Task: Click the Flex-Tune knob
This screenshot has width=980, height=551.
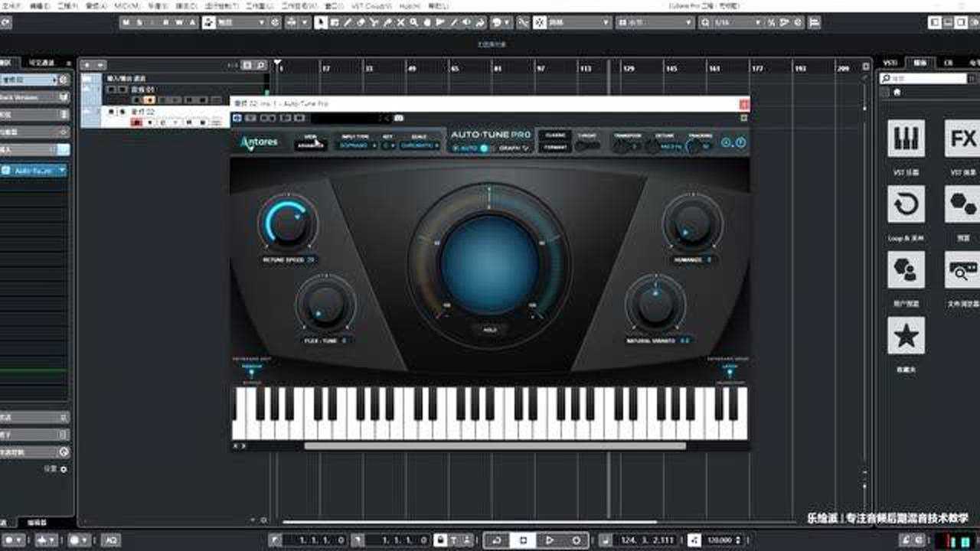Action: click(x=325, y=303)
